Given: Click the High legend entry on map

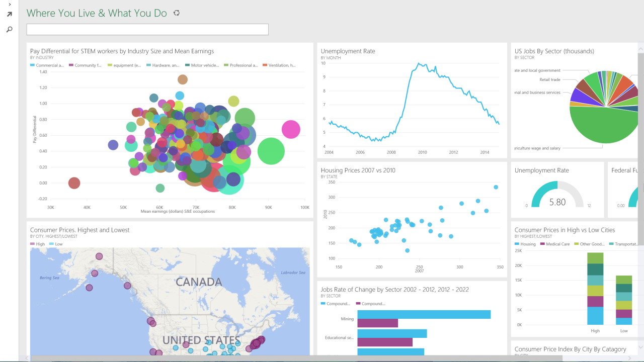Looking at the screenshot, I should (x=37, y=244).
